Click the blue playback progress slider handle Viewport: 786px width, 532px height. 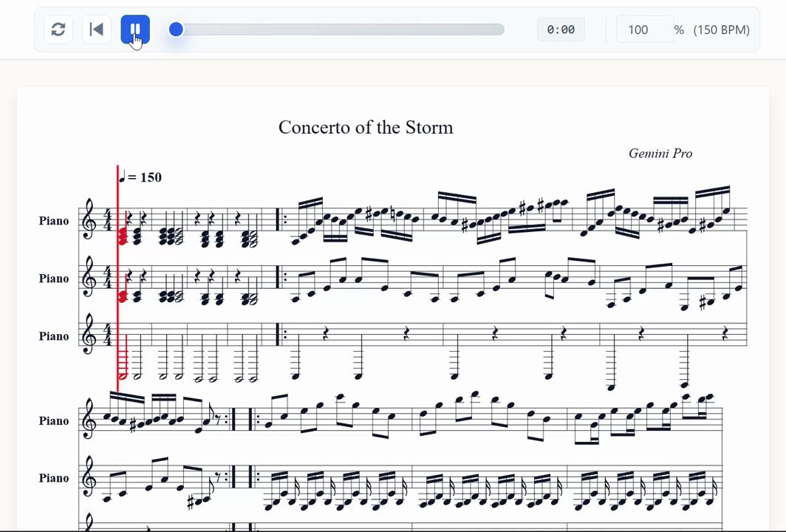click(176, 30)
